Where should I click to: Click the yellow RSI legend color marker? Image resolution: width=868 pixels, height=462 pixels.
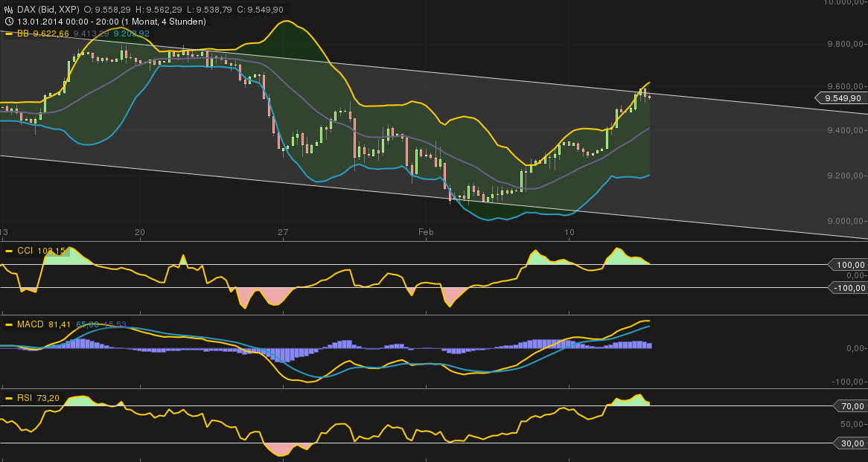[8, 398]
